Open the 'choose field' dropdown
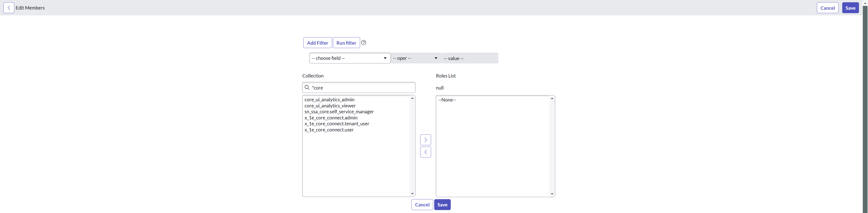The image size is (868, 213). pyautogui.click(x=349, y=58)
